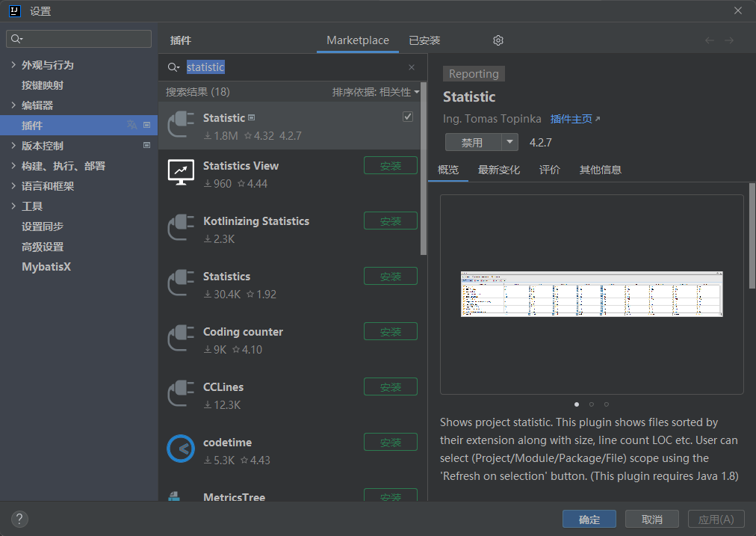Click the codetime plugin clock icon
The height and width of the screenshot is (536, 756).
click(x=181, y=449)
